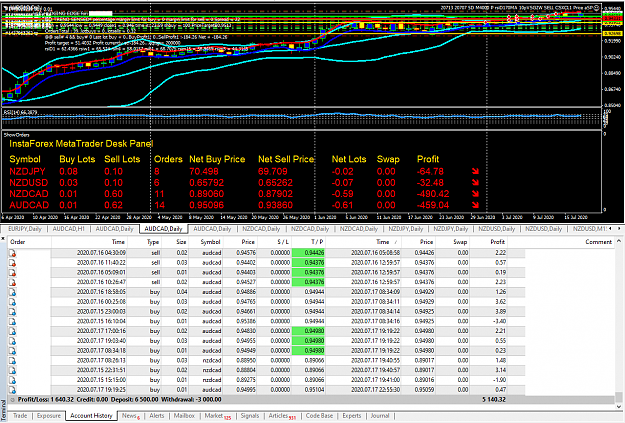Image resolution: width=625 pixels, height=423 pixels.
Task: Open the AUDCAD,H1 chart tab
Action: (x=68, y=229)
